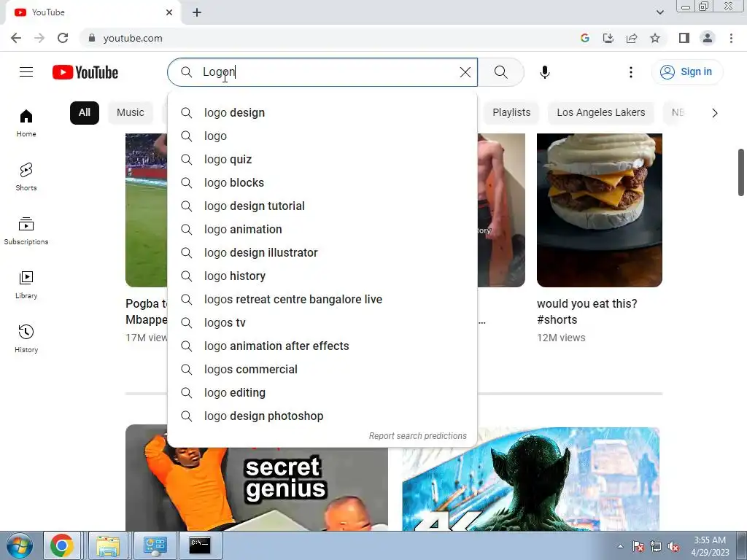Start voice search with the microphone icon
The height and width of the screenshot is (560, 747).
click(544, 72)
